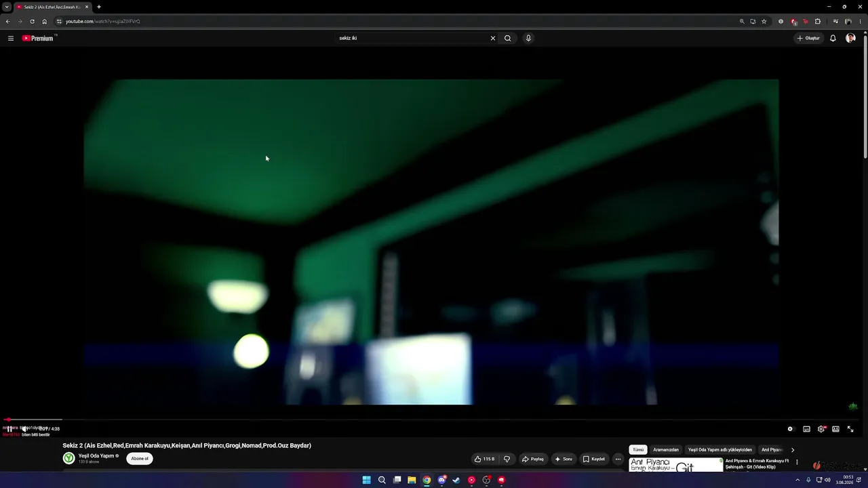The image size is (868, 488).
Task: Open the Yeşil Oda Yapım channel name
Action: [96, 456]
